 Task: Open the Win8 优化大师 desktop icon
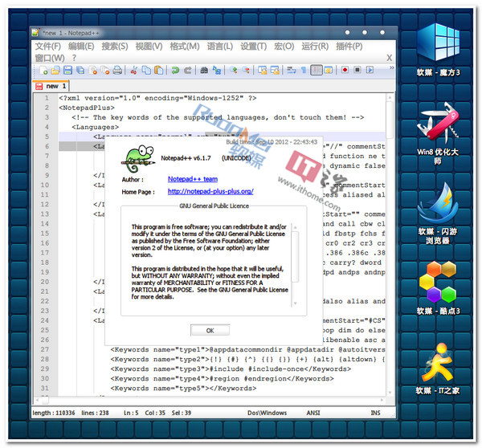coord(438,133)
